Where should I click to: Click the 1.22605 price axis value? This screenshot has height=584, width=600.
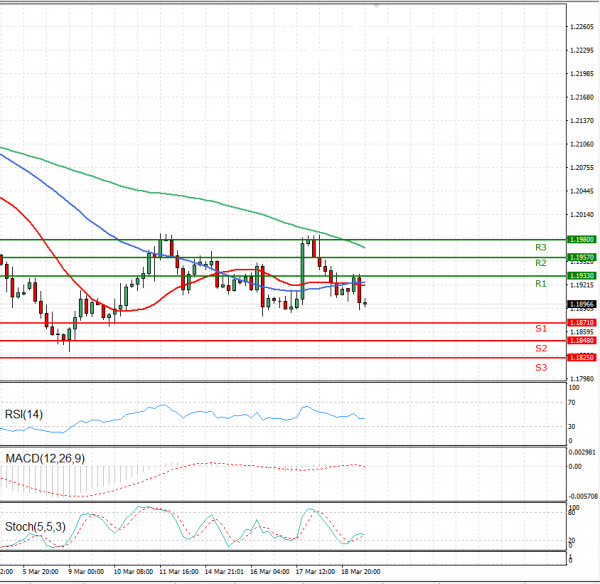tap(582, 27)
